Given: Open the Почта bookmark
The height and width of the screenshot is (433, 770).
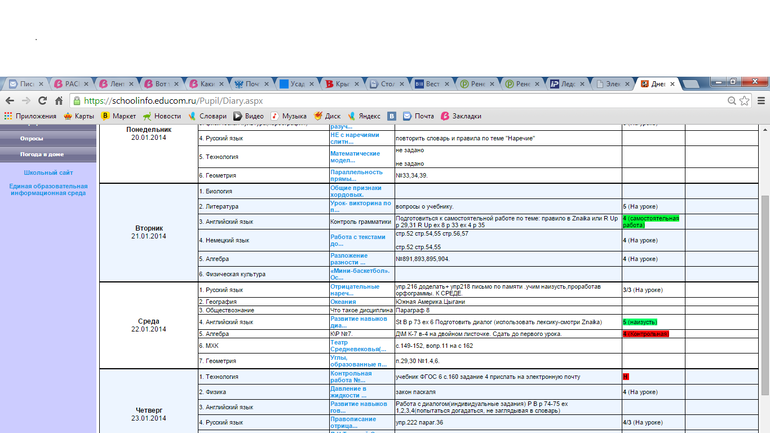Looking at the screenshot, I should pos(418,116).
